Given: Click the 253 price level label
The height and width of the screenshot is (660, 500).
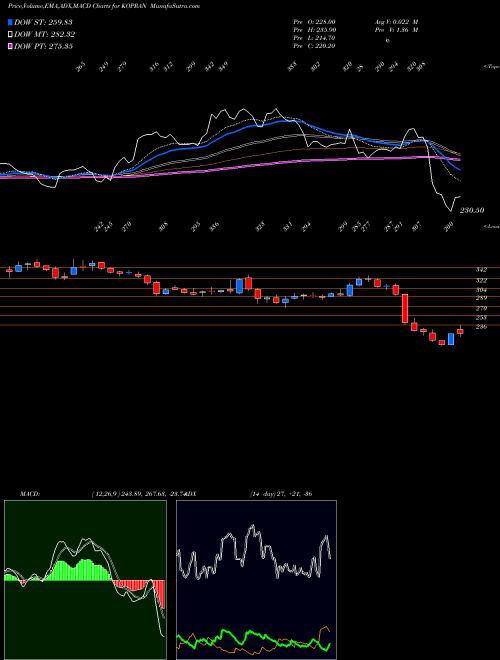Looking at the screenshot, I should pos(481,318).
